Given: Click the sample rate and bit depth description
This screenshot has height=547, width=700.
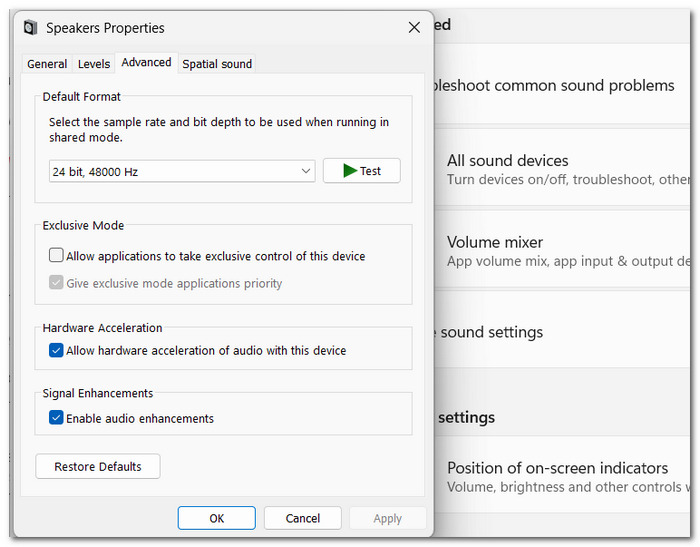Looking at the screenshot, I should tap(219, 129).
